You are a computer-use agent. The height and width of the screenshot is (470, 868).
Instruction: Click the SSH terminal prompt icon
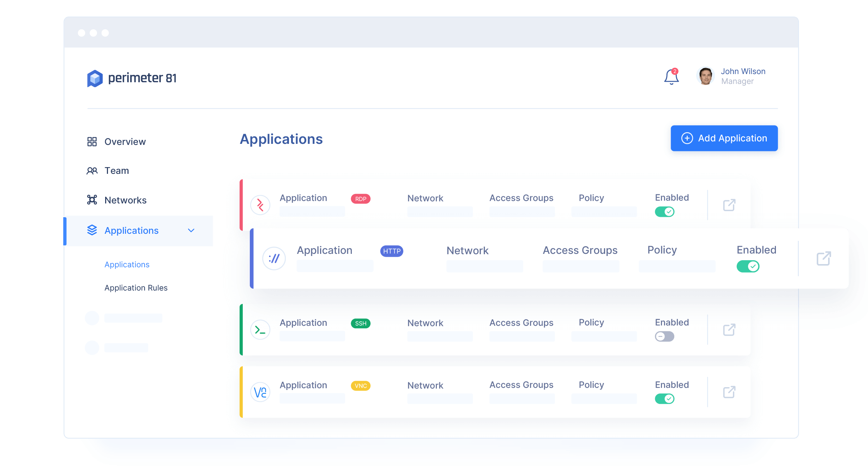pyautogui.click(x=260, y=330)
